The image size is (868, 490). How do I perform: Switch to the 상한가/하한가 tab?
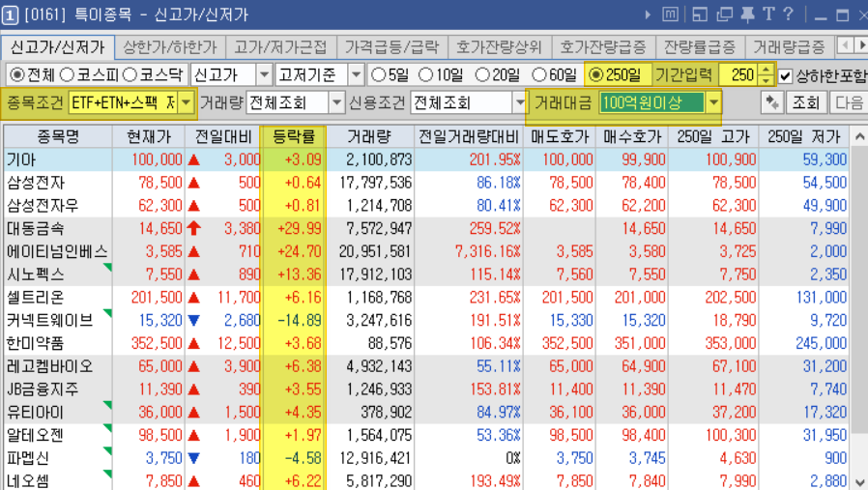point(170,47)
